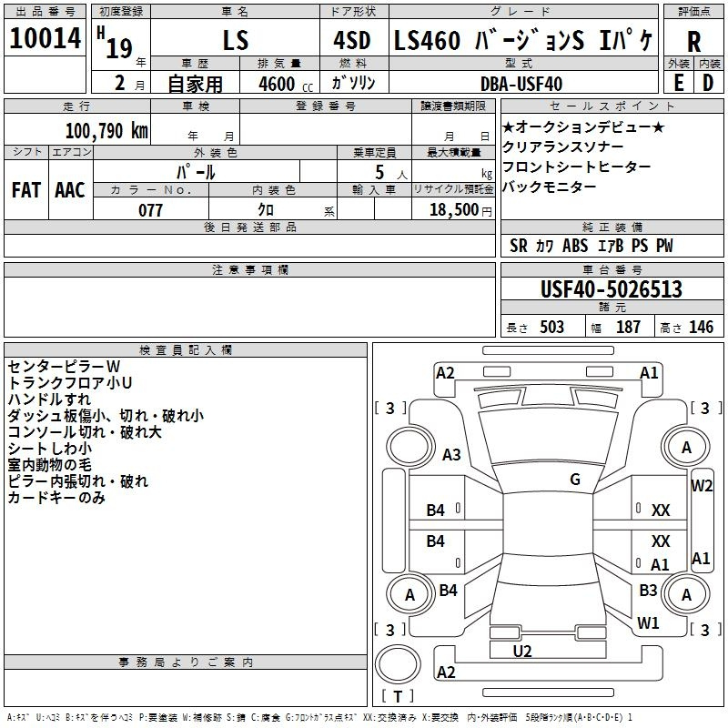
Task: Click the chassis number USF40-5026513
Action: [611, 290]
